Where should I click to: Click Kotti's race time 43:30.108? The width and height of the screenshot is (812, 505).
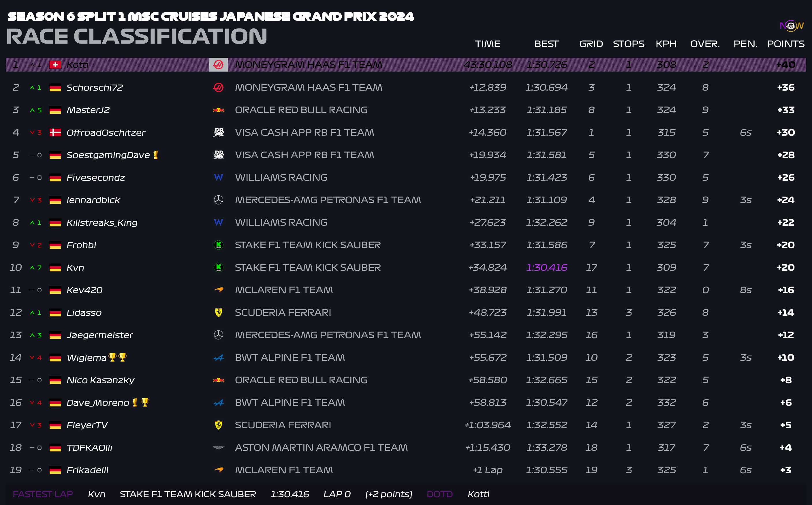click(x=488, y=64)
